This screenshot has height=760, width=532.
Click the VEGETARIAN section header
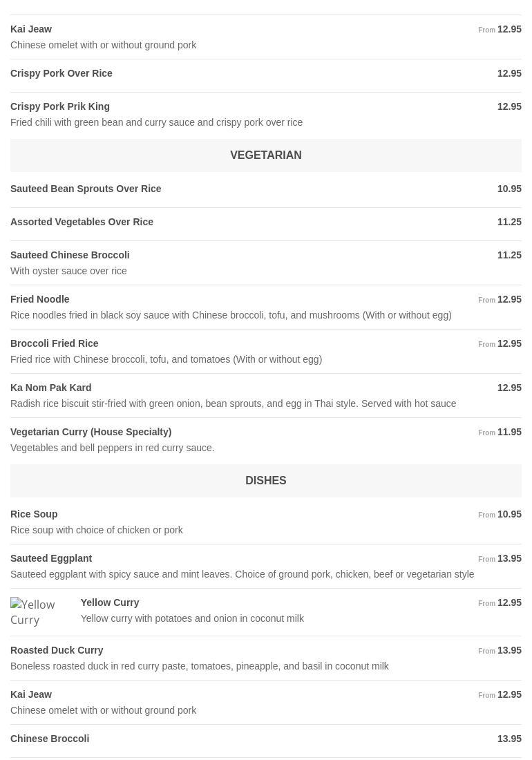click(265, 155)
